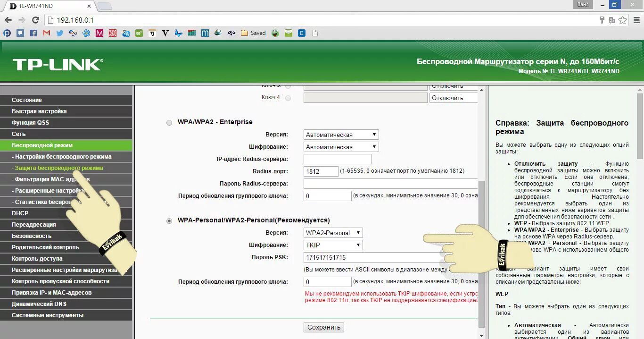644x339 pixels.
Task: Open the TKIP encryption dropdown
Action: [333, 245]
